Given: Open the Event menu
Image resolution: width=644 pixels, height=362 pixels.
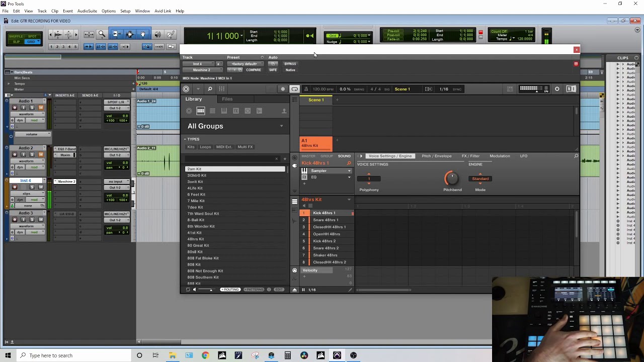Looking at the screenshot, I should click(x=68, y=11).
